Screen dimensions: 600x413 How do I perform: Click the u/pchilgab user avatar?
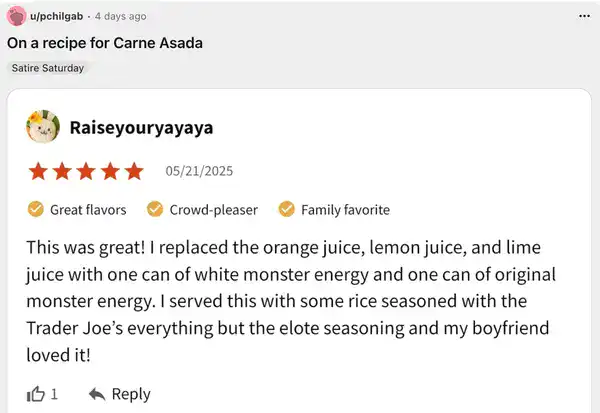point(16,16)
